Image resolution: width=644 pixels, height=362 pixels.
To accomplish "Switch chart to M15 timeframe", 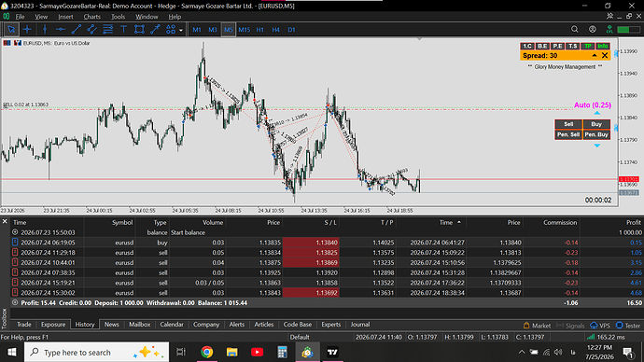I will [x=245, y=30].
